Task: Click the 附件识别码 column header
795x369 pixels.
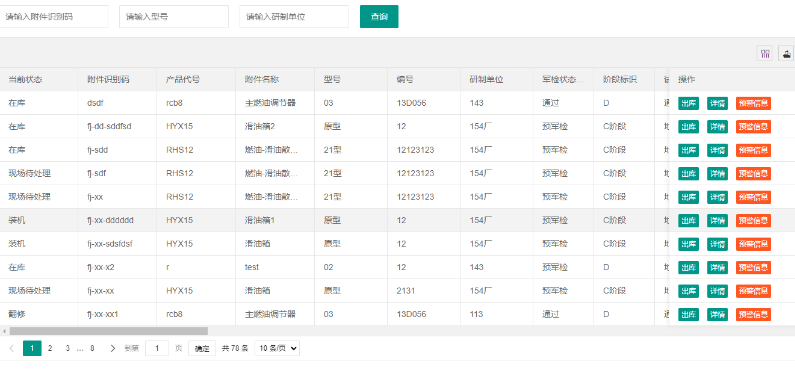Action: point(117,80)
